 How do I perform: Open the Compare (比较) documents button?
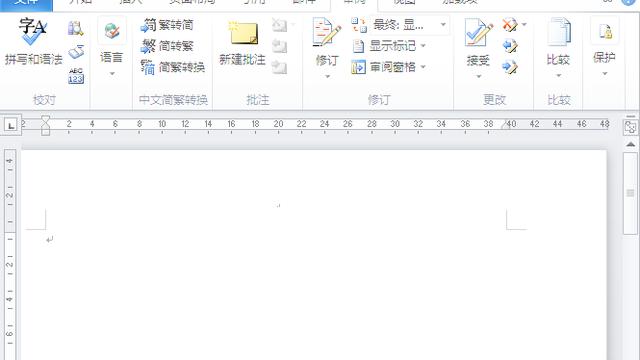pos(558,41)
